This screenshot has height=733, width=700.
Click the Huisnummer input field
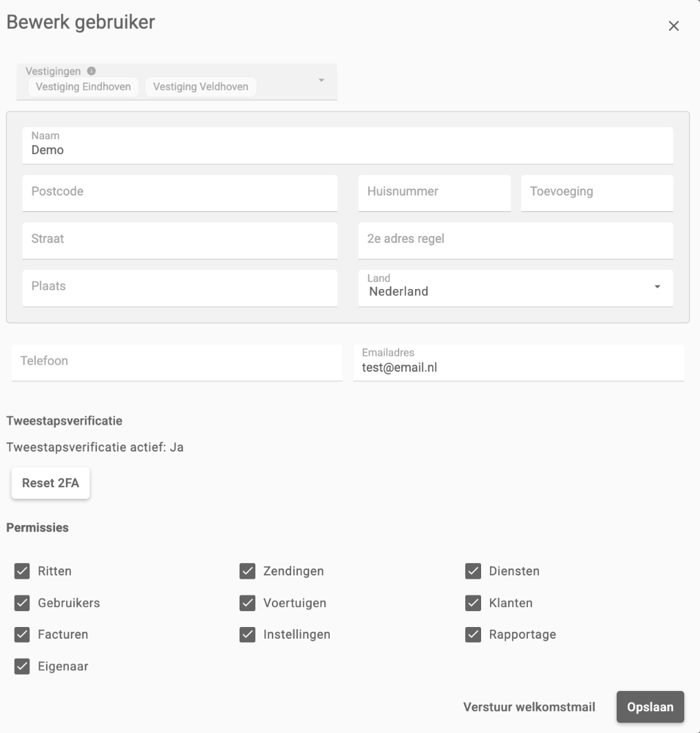[x=434, y=193]
